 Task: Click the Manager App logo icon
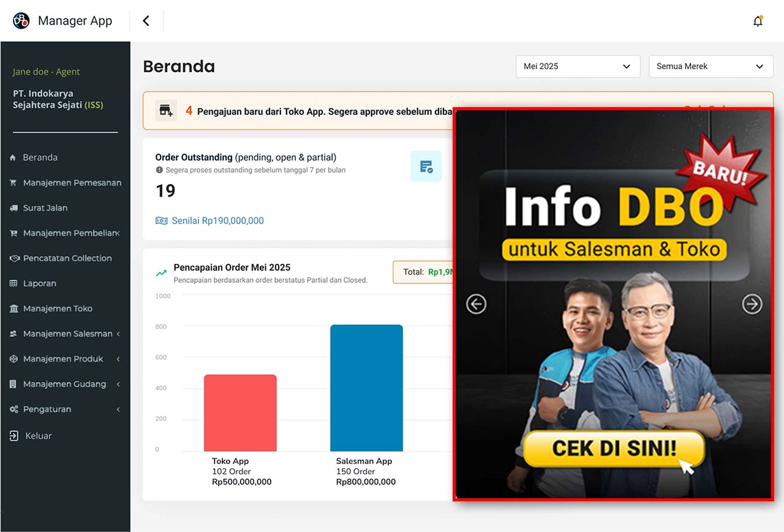pyautogui.click(x=21, y=21)
